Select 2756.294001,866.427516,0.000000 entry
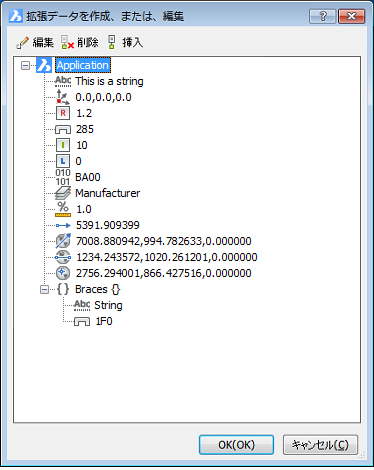Screen dimensions: 374x470 (164, 273)
